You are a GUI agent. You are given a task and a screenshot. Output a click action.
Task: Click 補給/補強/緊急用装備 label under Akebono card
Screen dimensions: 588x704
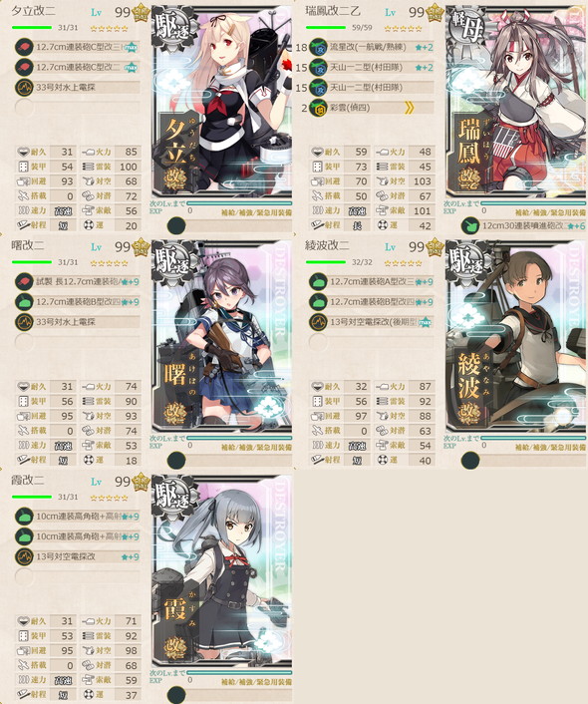[256, 448]
